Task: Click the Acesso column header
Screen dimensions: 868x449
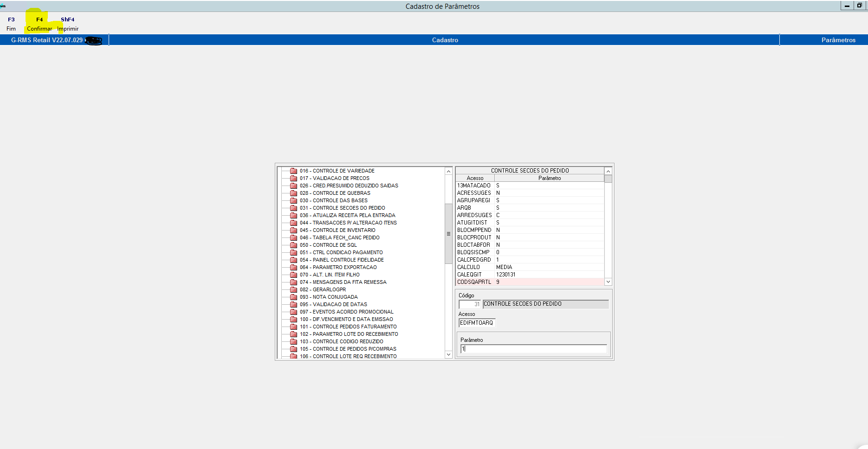Action: 475,178
